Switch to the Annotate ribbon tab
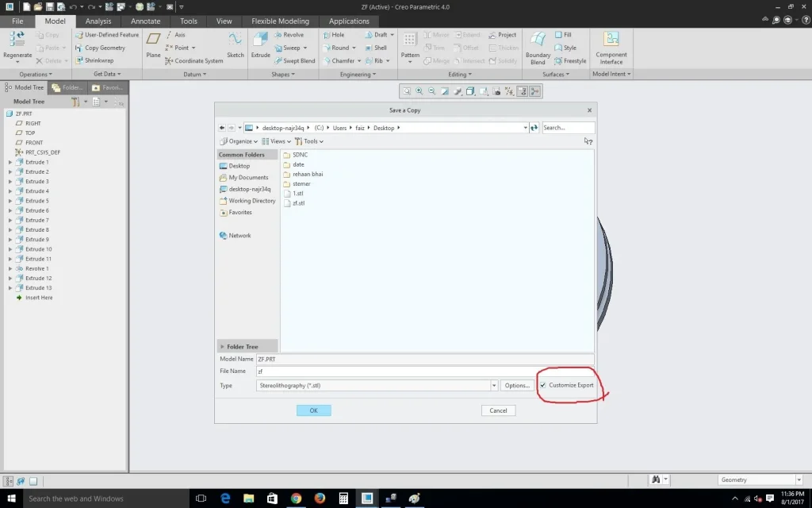The width and height of the screenshot is (812, 508). pyautogui.click(x=146, y=21)
